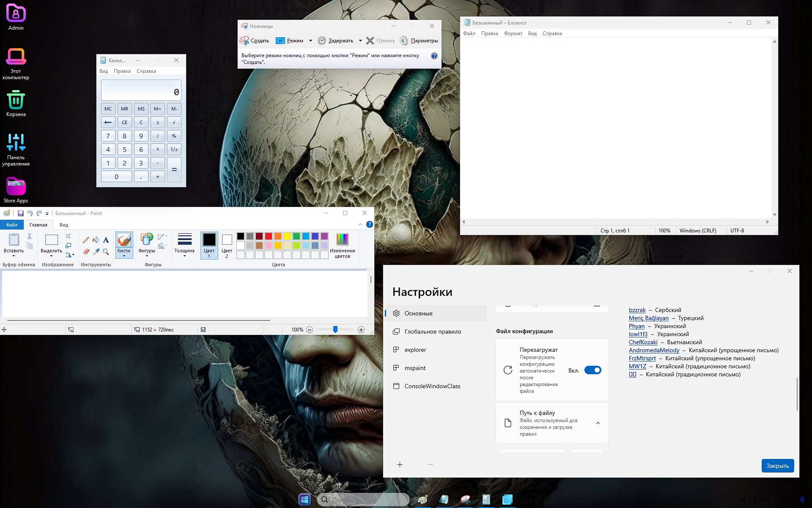Expand the Толщина line thickness dropdown

point(184,256)
